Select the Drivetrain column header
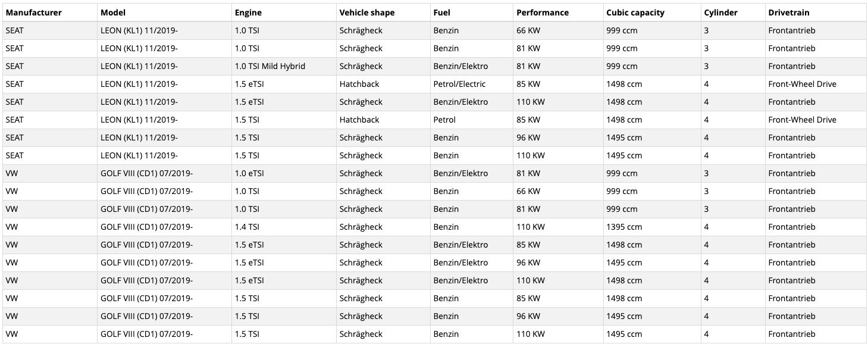This screenshot has width=868, height=347. tap(789, 12)
